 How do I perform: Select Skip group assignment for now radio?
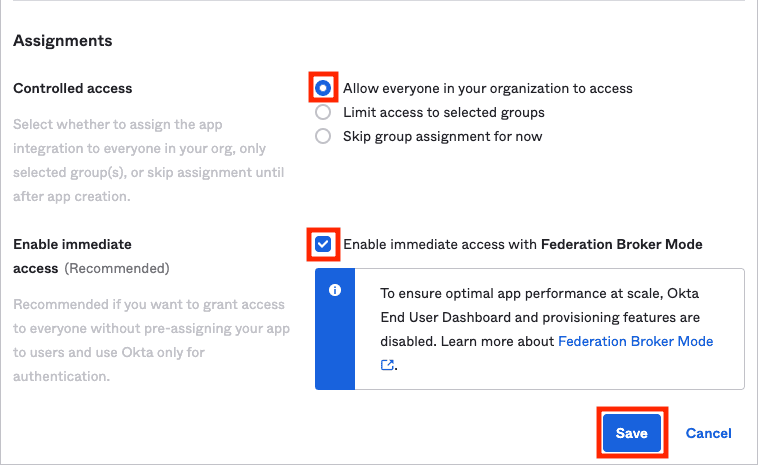[323, 136]
